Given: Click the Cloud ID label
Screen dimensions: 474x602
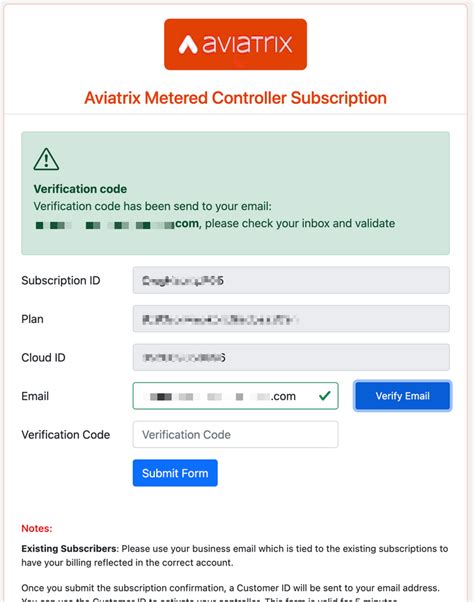Looking at the screenshot, I should tap(43, 358).
